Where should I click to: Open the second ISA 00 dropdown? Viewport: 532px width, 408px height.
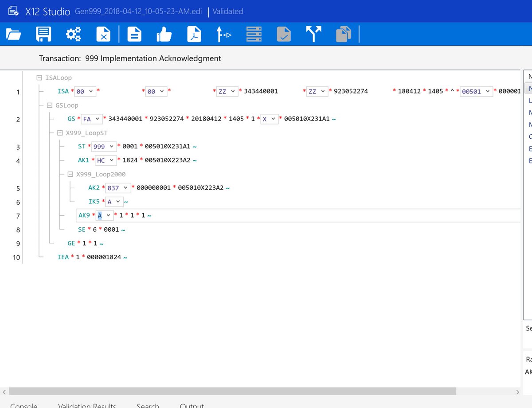click(156, 92)
